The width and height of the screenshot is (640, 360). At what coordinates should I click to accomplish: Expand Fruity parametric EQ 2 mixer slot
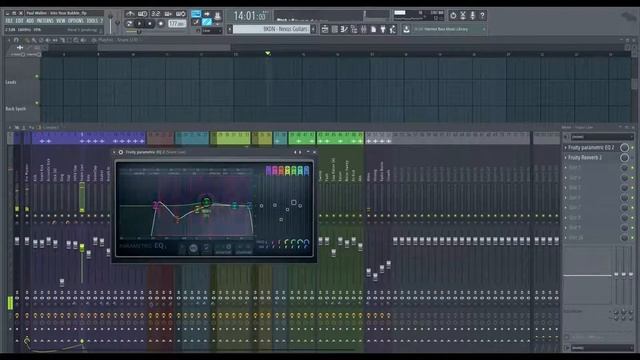click(x=566, y=147)
